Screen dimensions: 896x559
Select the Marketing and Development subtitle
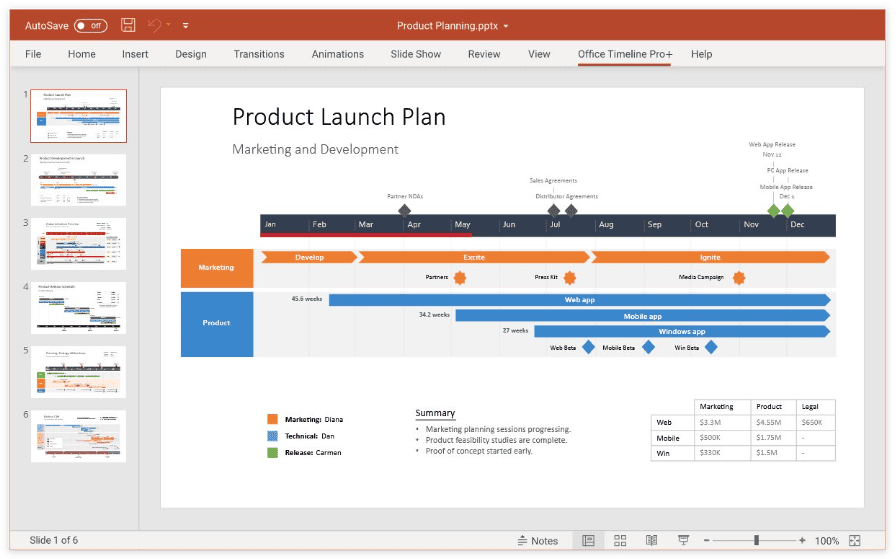pyautogui.click(x=315, y=150)
